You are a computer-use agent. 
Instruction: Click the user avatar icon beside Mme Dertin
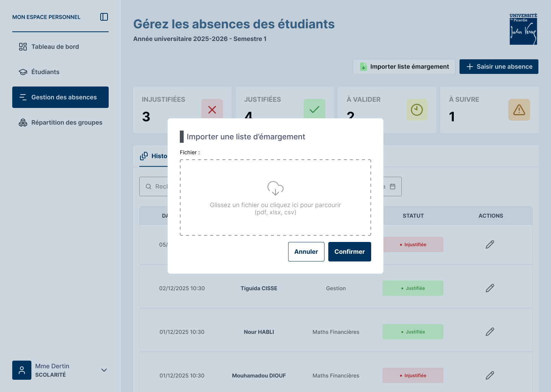pos(22,370)
